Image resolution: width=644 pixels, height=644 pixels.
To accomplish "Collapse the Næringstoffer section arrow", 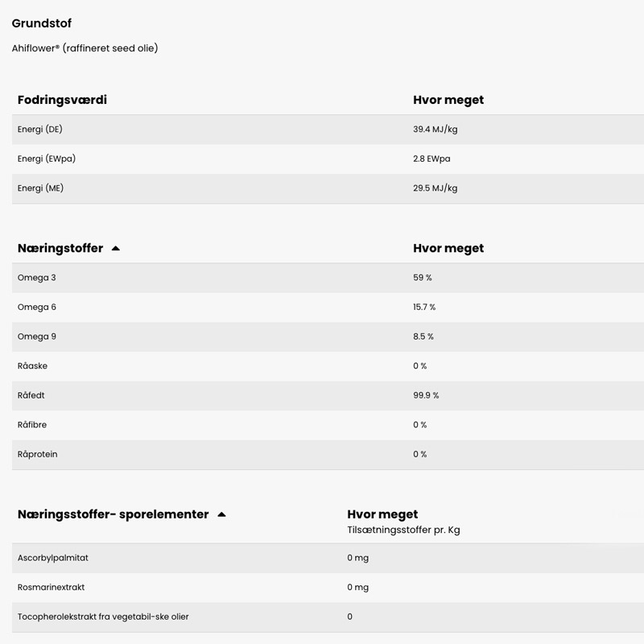I will click(116, 249).
